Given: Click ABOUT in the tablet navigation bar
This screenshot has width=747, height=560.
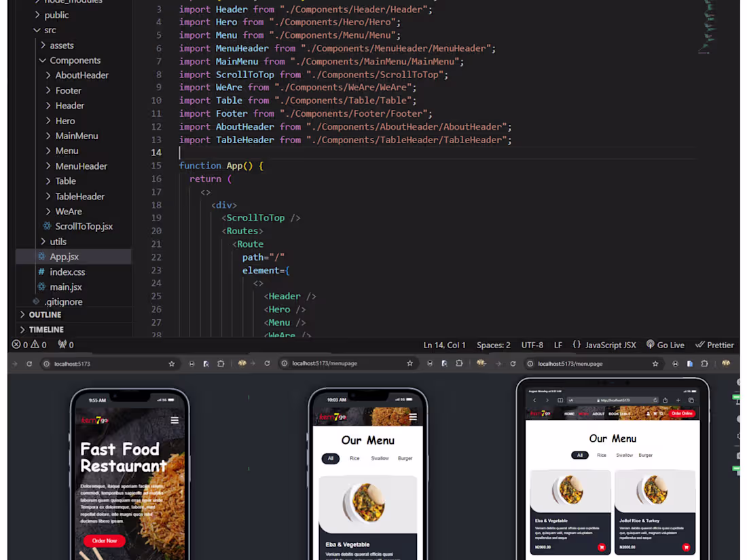Looking at the screenshot, I should tap(599, 413).
